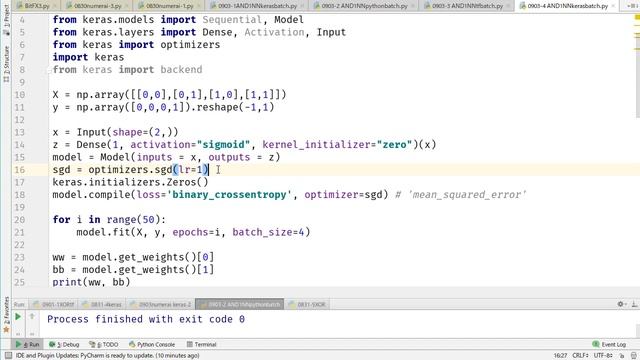Click the up arrow in Run panel
The image size is (640, 360).
(32, 316)
